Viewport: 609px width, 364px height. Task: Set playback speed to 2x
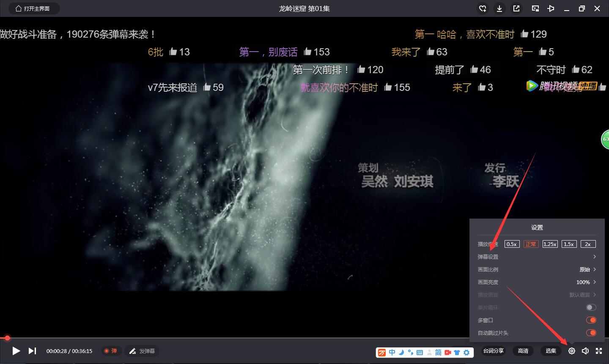pos(588,244)
